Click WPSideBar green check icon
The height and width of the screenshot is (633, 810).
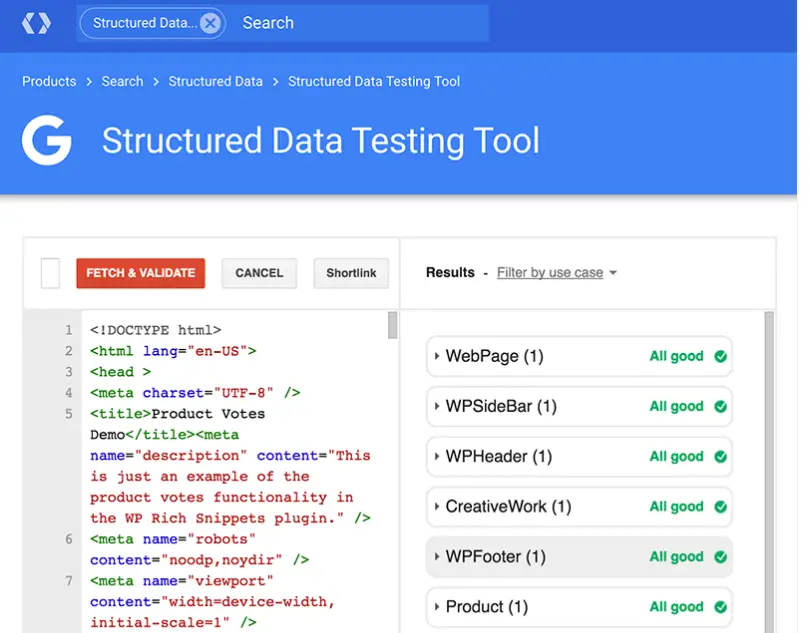point(721,406)
